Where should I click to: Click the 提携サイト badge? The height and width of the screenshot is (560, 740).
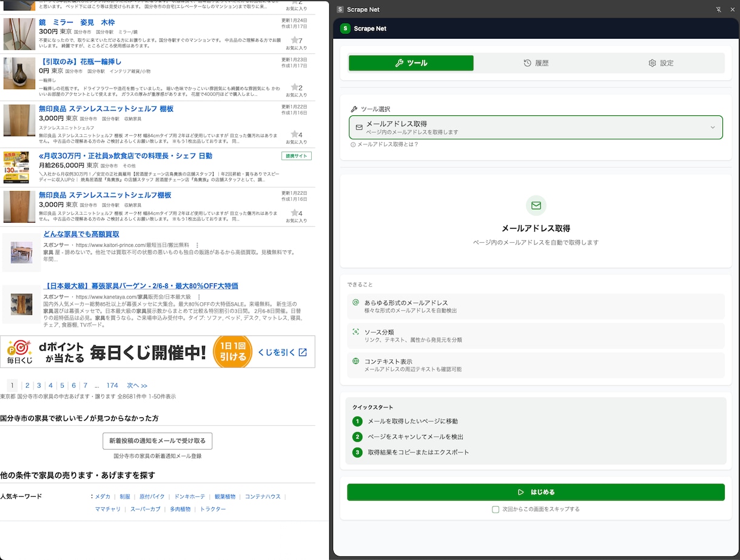click(x=297, y=156)
